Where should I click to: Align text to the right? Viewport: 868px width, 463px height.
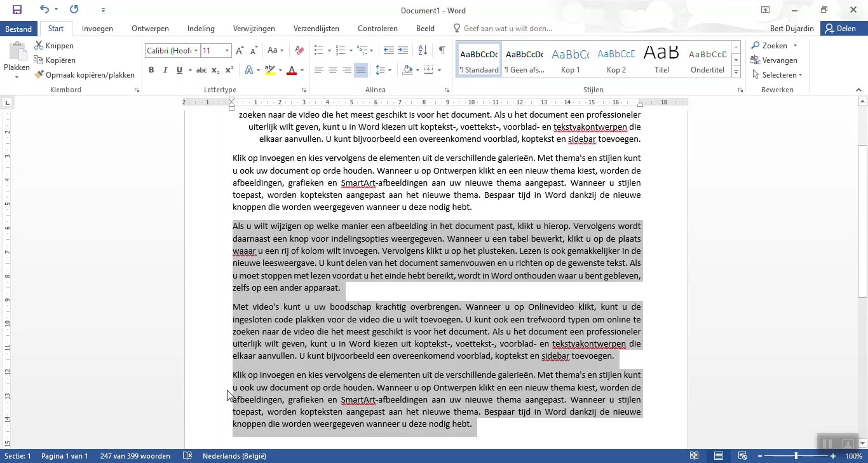[x=347, y=70]
